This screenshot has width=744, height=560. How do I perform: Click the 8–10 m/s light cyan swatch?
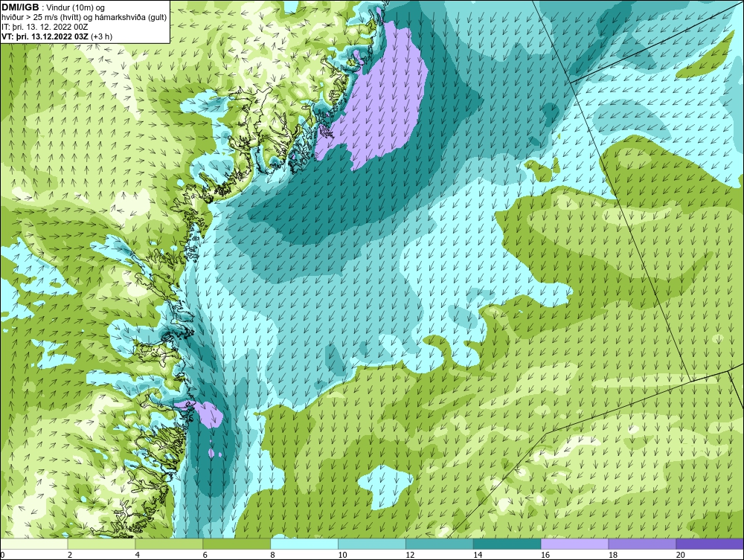tap(304, 544)
